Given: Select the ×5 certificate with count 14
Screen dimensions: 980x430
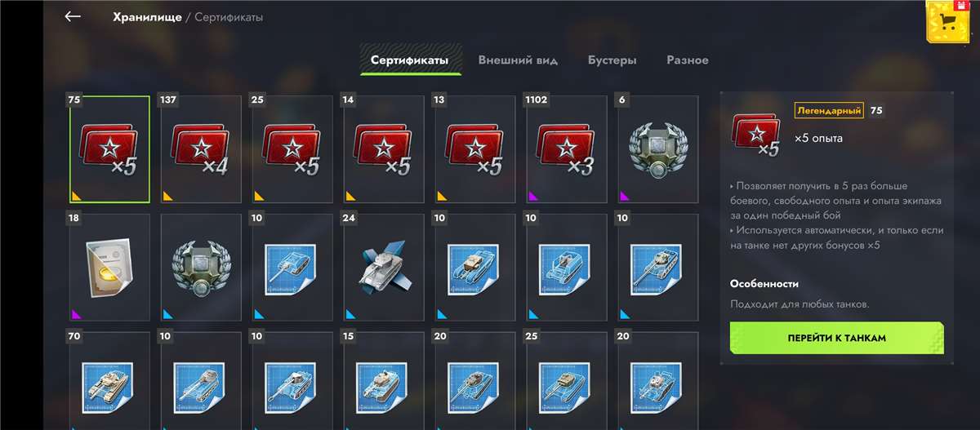Looking at the screenshot, I should (384, 149).
